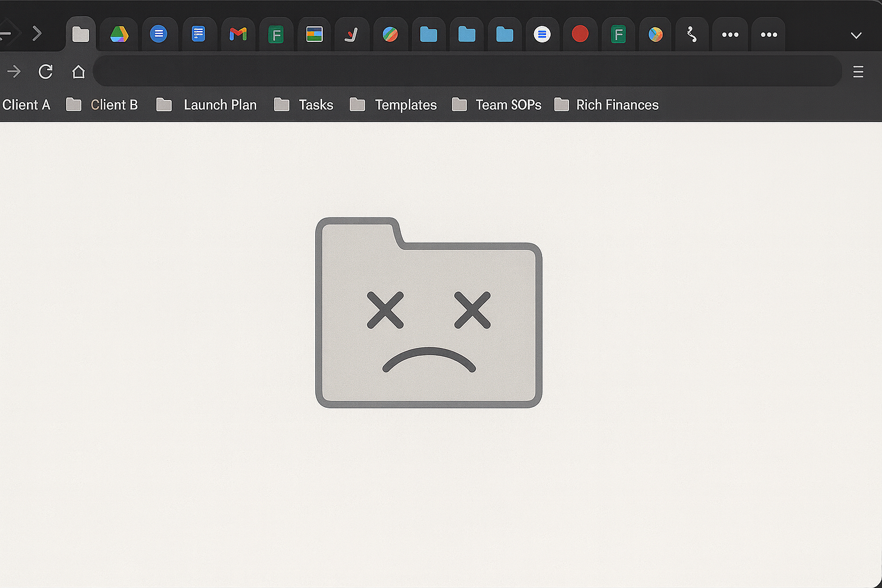
Task: Click the first three-dots overflow icon
Action: (x=730, y=34)
